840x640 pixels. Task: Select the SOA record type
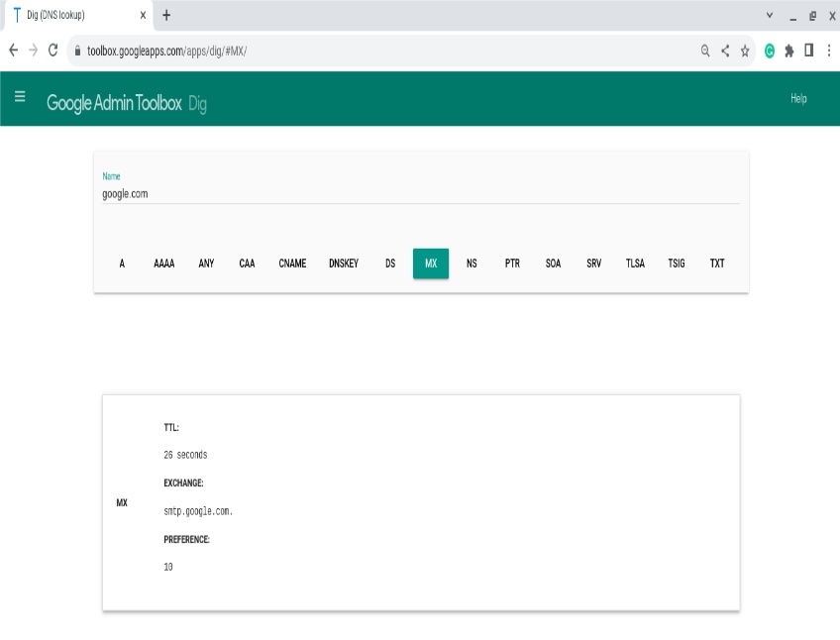click(553, 264)
